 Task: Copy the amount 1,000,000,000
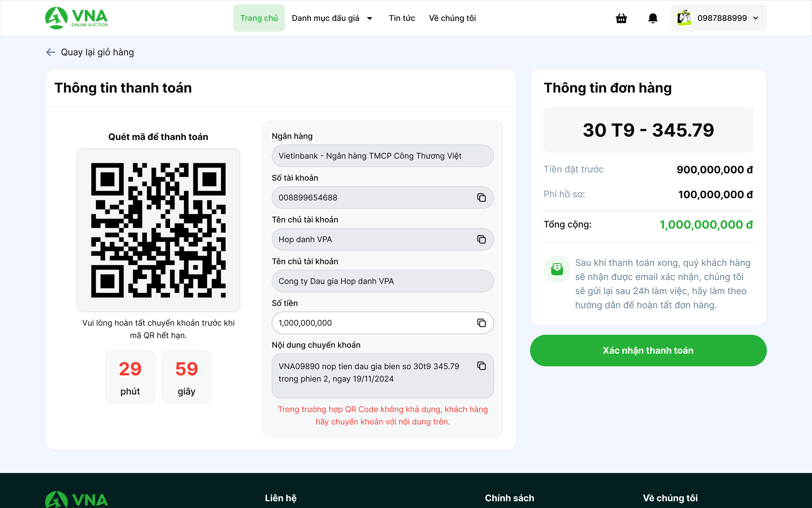(x=481, y=323)
